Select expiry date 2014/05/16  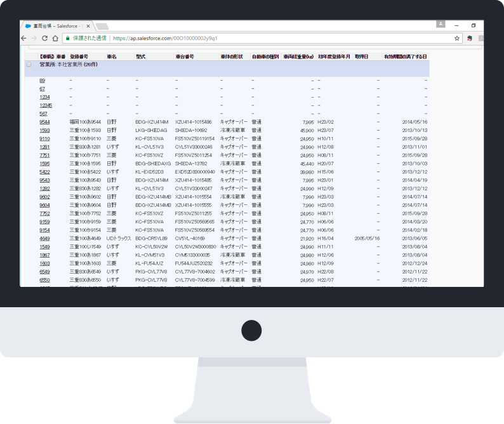point(414,122)
